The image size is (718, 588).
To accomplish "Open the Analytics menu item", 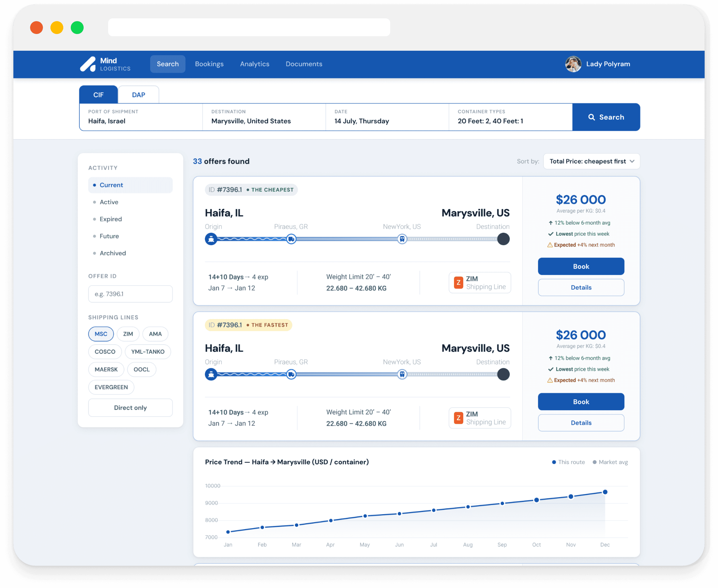I will [x=254, y=64].
